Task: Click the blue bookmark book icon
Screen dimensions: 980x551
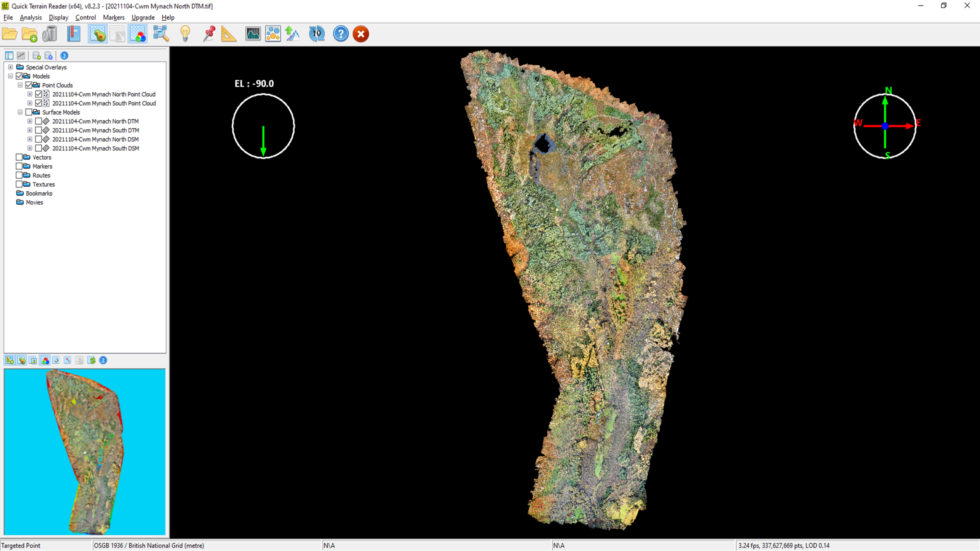Action: tap(73, 34)
